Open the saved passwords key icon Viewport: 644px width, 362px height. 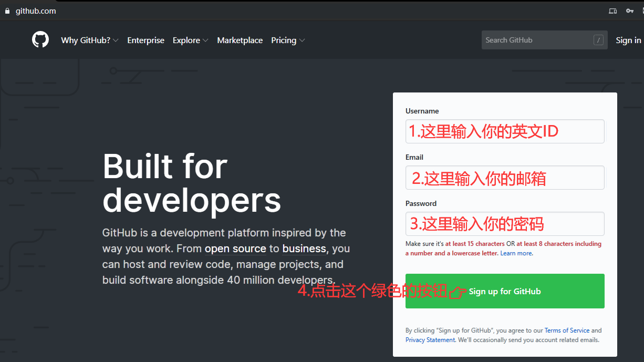[630, 11]
